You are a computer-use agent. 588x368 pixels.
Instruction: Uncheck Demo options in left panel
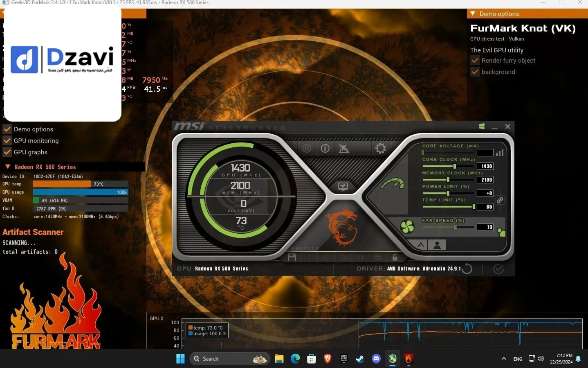click(7, 129)
